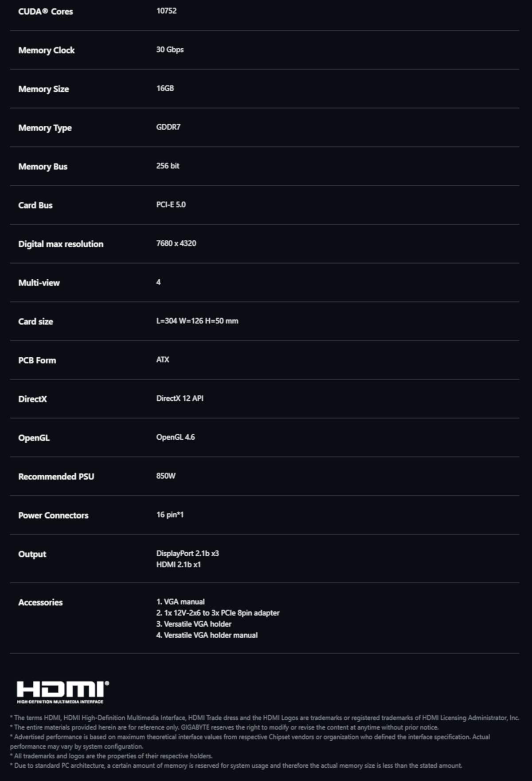The image size is (532, 781).
Task: Click the Multi-view label
Action: click(x=39, y=283)
